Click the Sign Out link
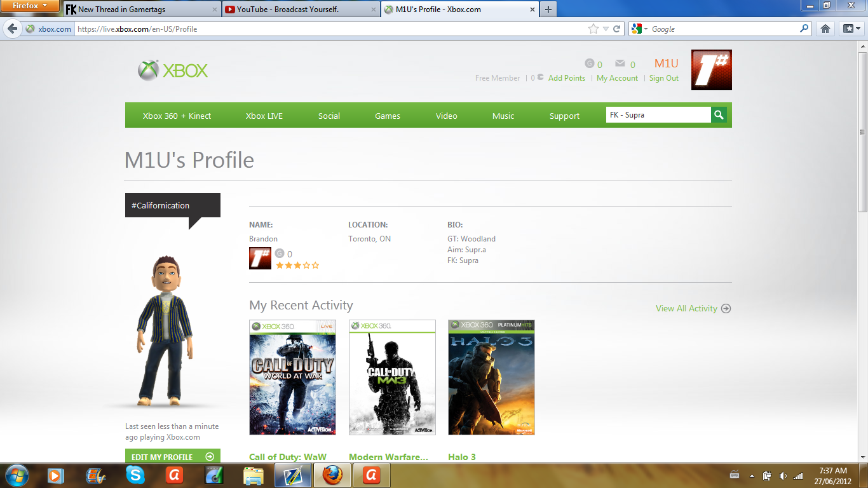The width and height of the screenshot is (868, 488). pos(664,78)
